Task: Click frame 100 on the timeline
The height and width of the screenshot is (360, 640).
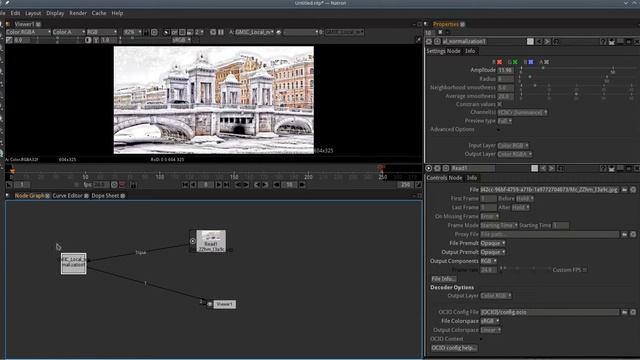Action: point(160,177)
